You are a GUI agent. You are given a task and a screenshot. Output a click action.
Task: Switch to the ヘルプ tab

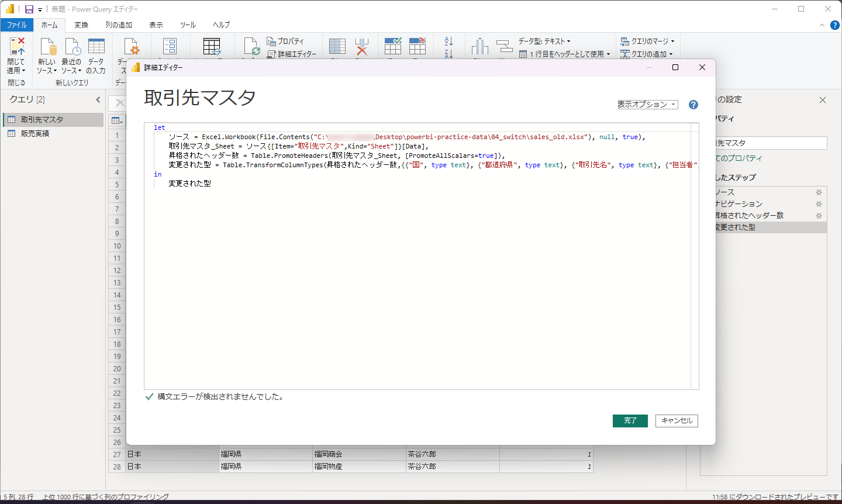coord(221,25)
